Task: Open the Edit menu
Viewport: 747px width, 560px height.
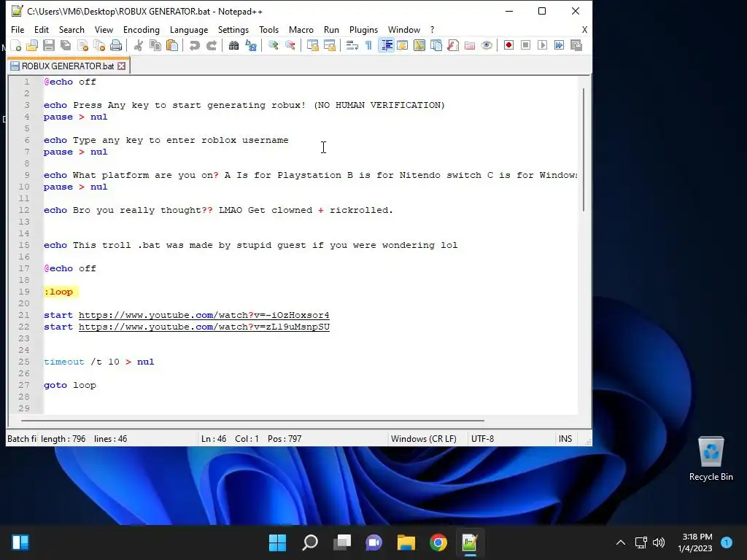Action: (x=42, y=29)
